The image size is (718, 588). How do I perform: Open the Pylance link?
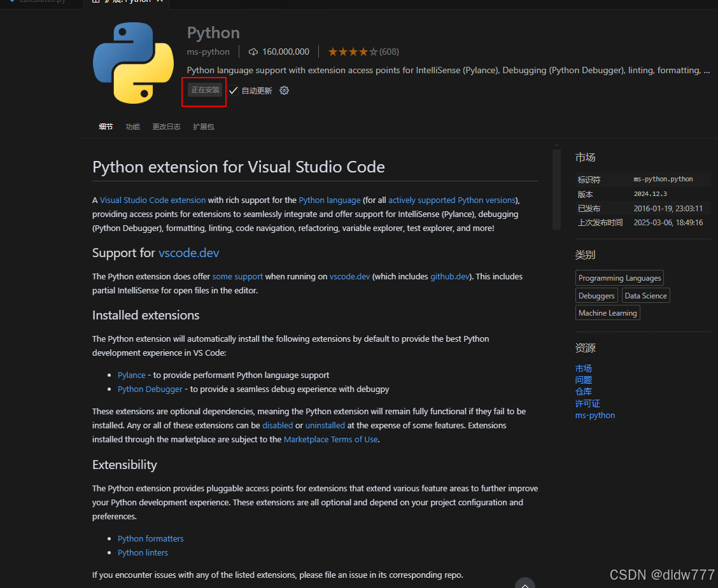(131, 375)
